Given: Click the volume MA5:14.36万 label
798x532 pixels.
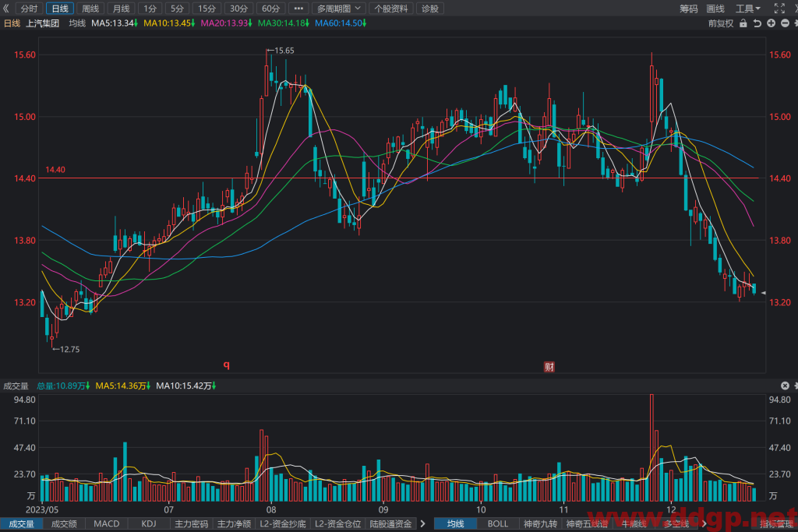Looking at the screenshot, I should click(x=122, y=386).
